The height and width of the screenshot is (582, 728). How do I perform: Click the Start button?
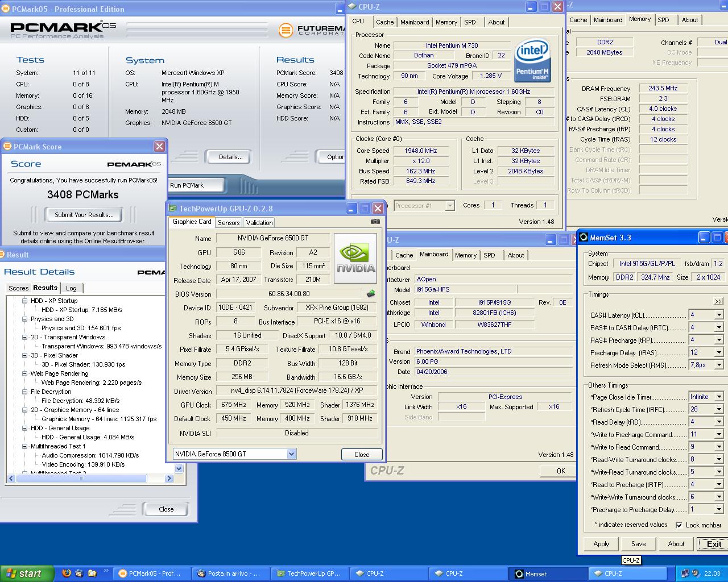point(27,573)
